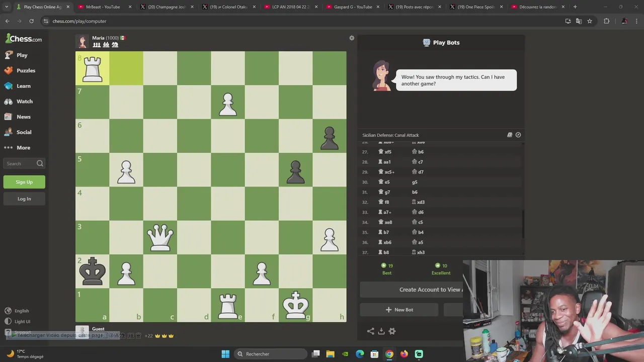Screen dimensions: 644x362
Task: Switch to LCP AN 2018 tab
Action: 290,7
